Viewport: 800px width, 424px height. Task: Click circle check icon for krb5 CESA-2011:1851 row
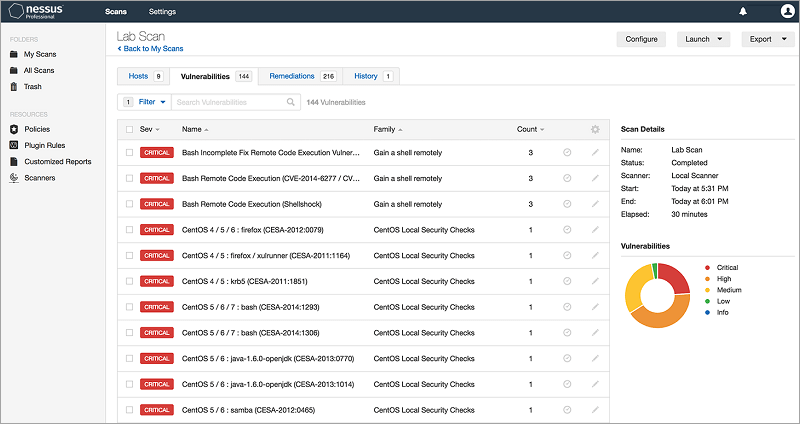pos(567,281)
